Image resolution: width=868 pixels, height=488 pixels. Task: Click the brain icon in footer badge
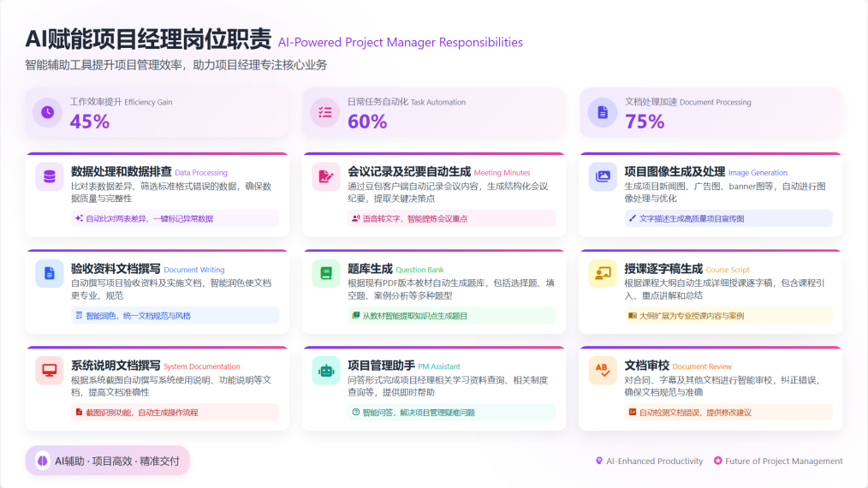click(43, 461)
